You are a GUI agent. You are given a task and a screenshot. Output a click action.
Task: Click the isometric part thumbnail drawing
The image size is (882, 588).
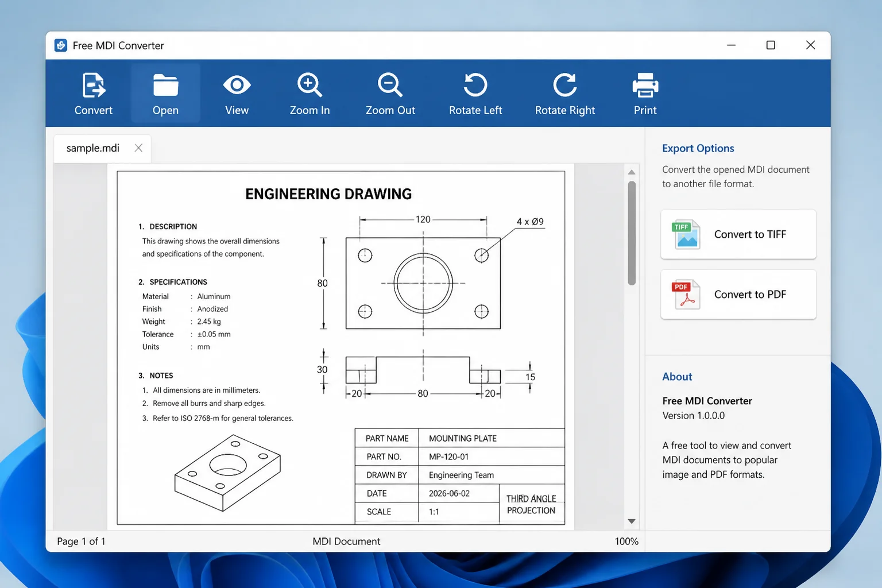(x=228, y=473)
